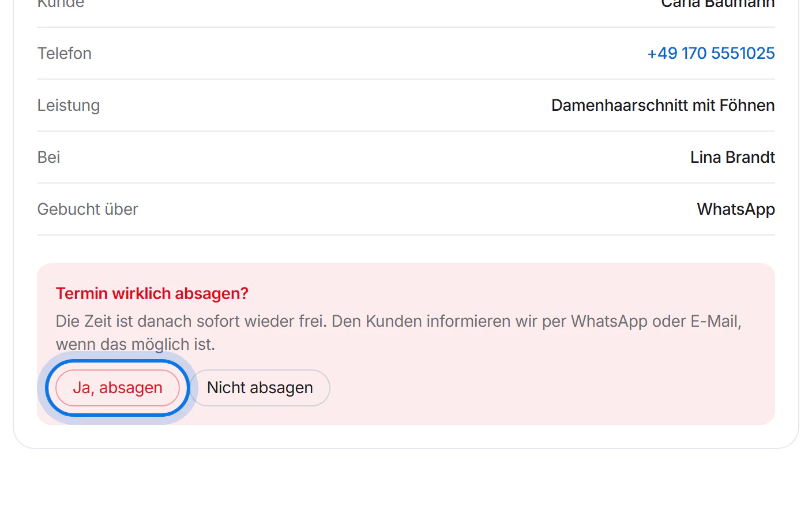Confirm cancellation with "Ja, absagen"
Viewport: 812px width, 508px height.
pos(118,388)
